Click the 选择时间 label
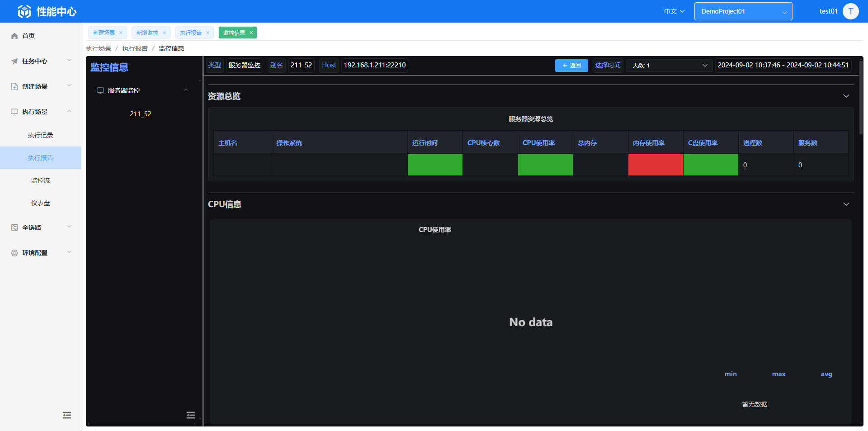The height and width of the screenshot is (431, 868). [x=608, y=66]
